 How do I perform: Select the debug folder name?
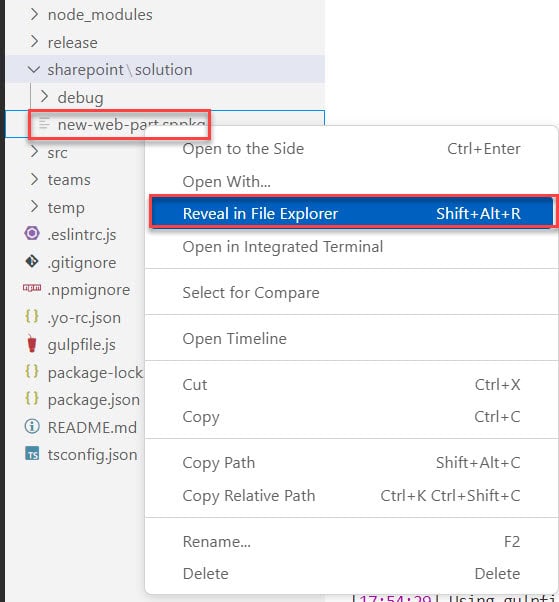pyautogui.click(x=81, y=98)
